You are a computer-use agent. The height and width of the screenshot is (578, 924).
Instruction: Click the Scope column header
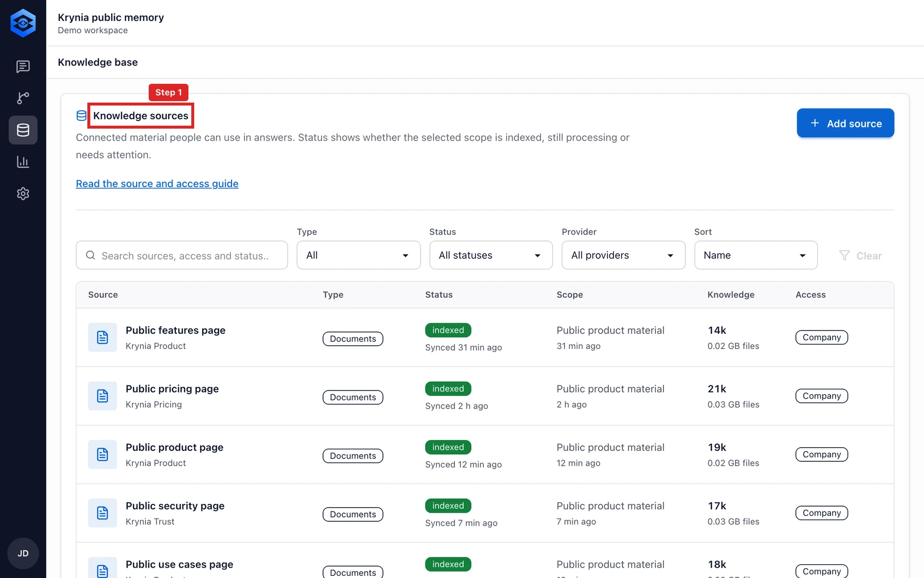[569, 294]
